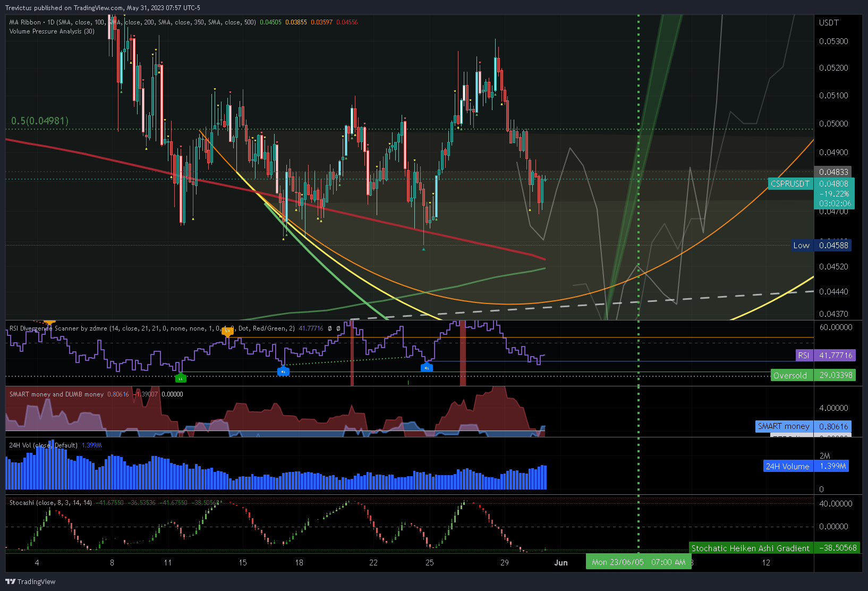Select the RSI Divergence Scanner legend
This screenshot has width=868, height=591.
[x=152, y=328]
